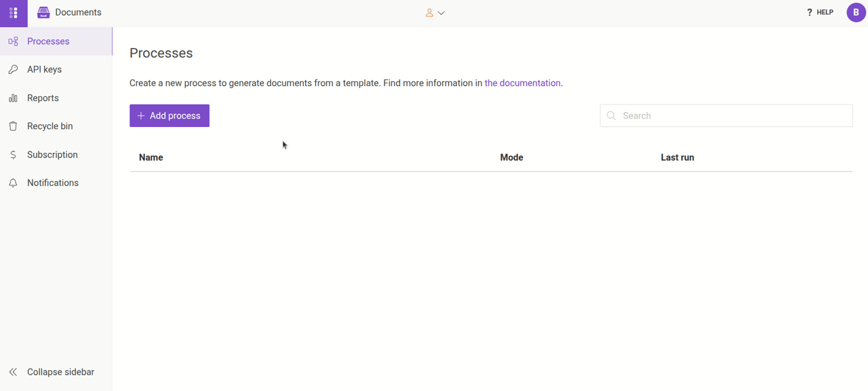Screen dimensions: 868x391
Task: Click the Documents logo icon
Action: (x=43, y=12)
